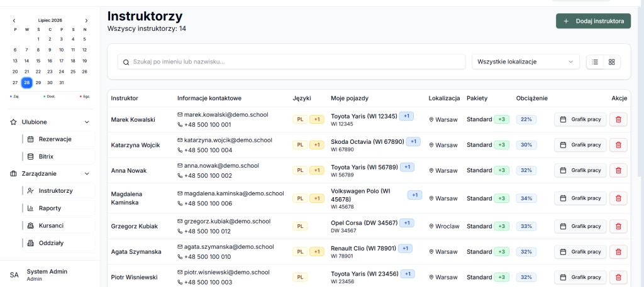Open Grafik pracy for Piotr Wisniewski
Viewport: 644px width, 287px height.
tap(580, 277)
